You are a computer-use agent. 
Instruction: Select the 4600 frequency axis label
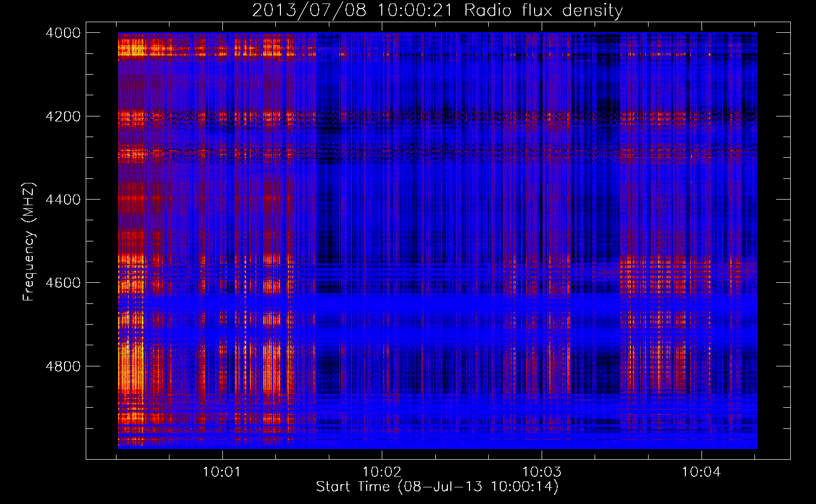pyautogui.click(x=63, y=283)
